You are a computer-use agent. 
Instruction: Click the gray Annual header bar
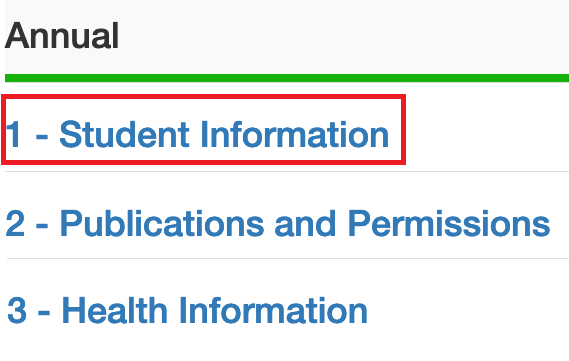pos(287,36)
